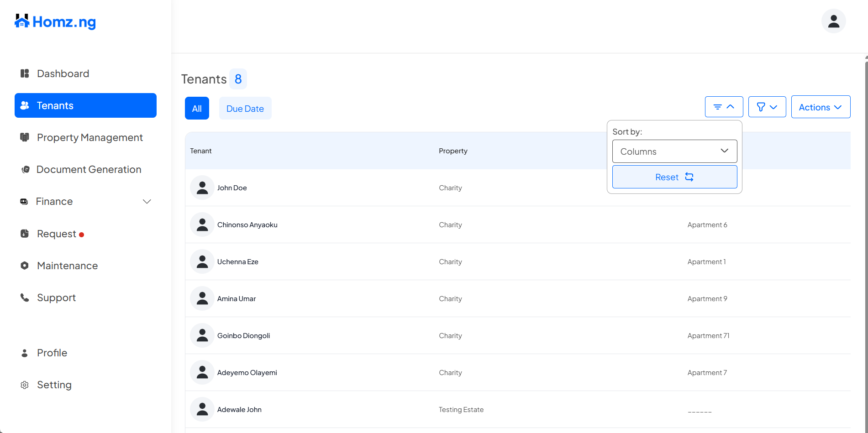Click tenant name Uchenna Eze

tap(238, 261)
